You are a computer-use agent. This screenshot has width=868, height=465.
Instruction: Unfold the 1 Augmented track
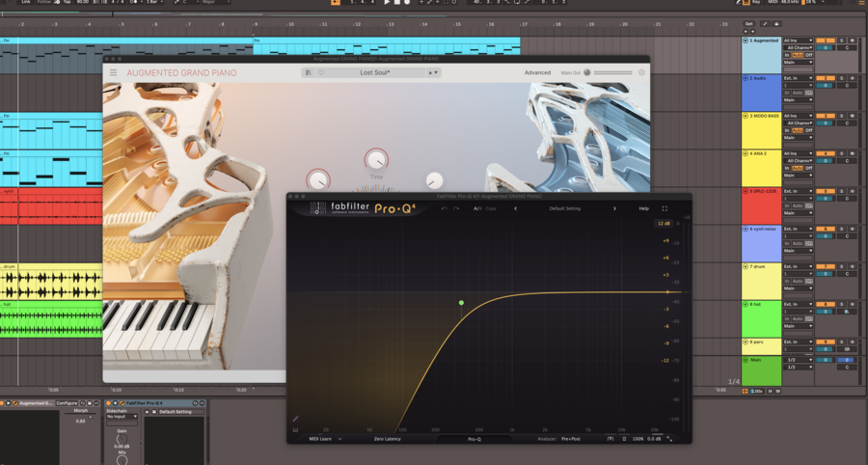point(746,41)
